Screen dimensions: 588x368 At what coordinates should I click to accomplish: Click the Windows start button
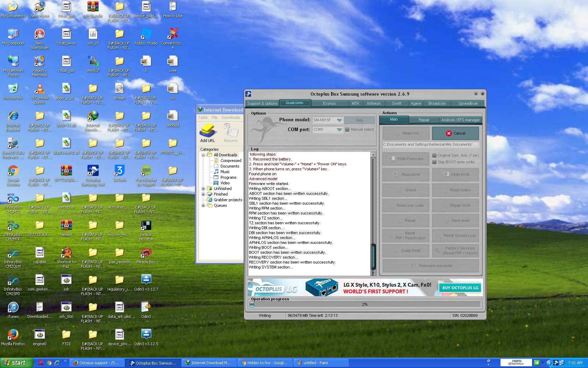coord(16,363)
